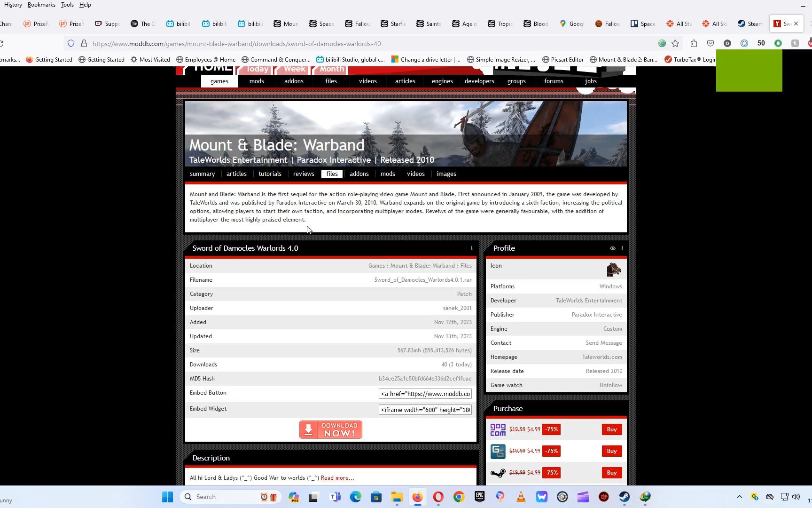Open the game images tab
812x508 pixels.
pyautogui.click(x=446, y=174)
